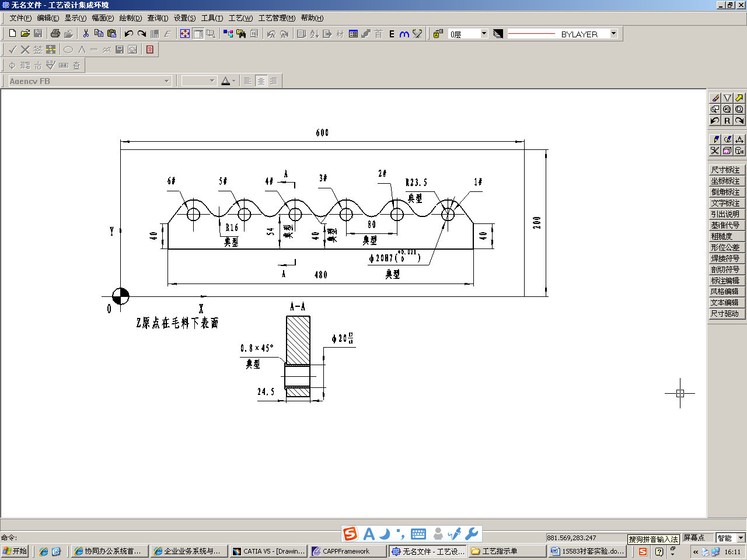Click the phi diameter symbol icon
Screen dimensions: 747x560
12,65
